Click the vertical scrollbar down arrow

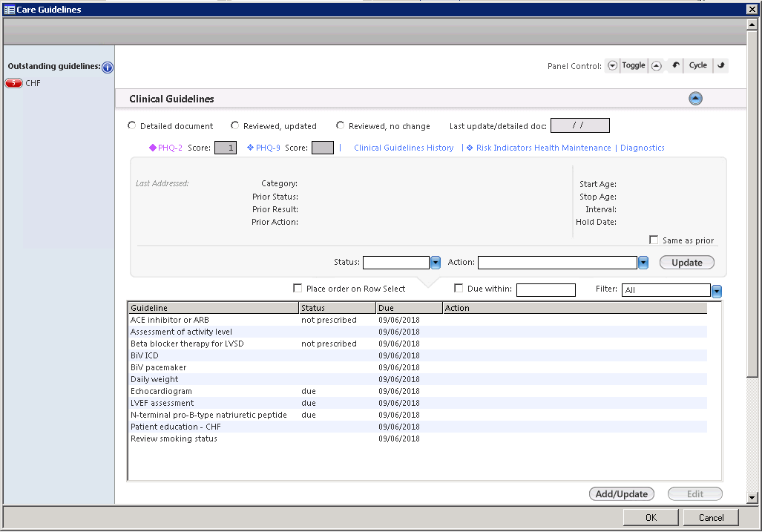click(752, 498)
